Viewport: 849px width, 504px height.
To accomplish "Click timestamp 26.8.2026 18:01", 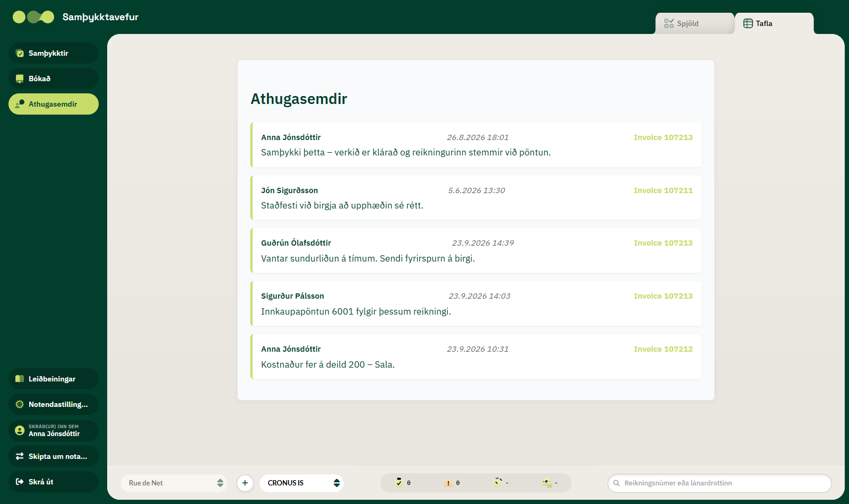I will click(478, 137).
